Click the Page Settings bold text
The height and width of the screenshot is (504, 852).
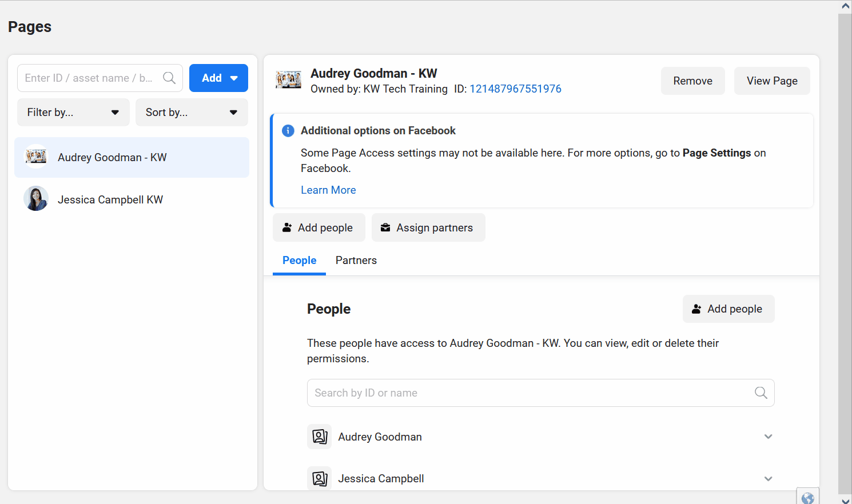pos(716,153)
